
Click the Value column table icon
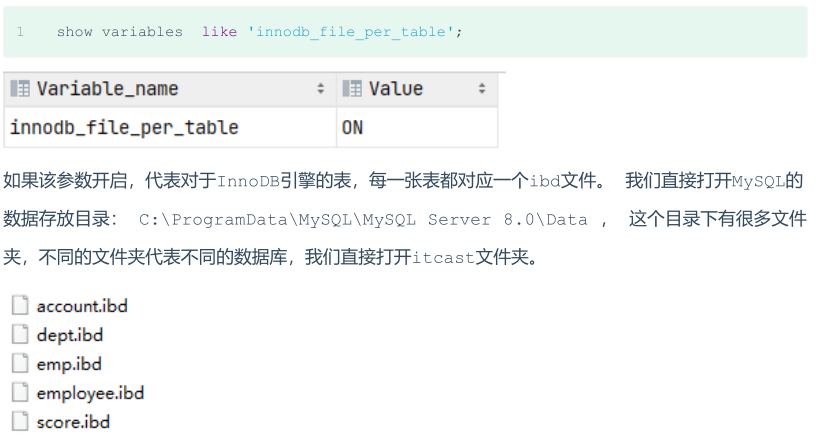click(x=351, y=89)
